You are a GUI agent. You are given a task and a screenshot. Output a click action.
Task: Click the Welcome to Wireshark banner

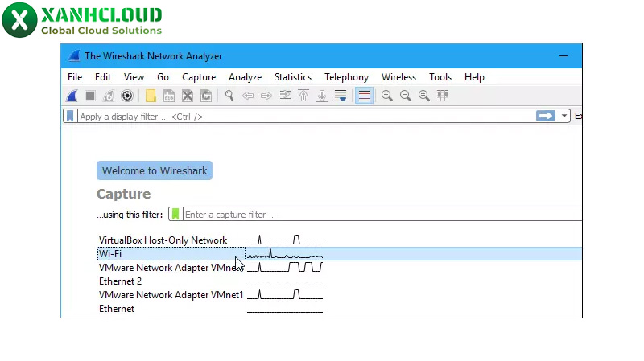pyautogui.click(x=155, y=170)
